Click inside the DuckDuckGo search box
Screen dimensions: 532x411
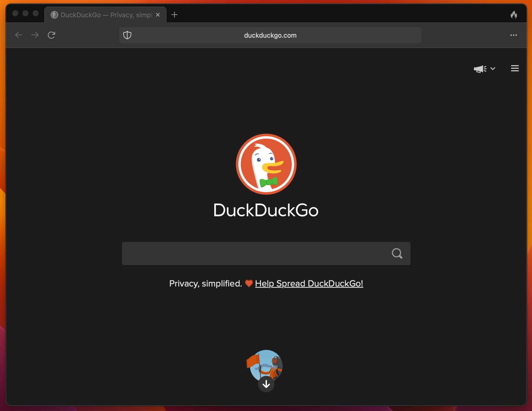point(254,253)
